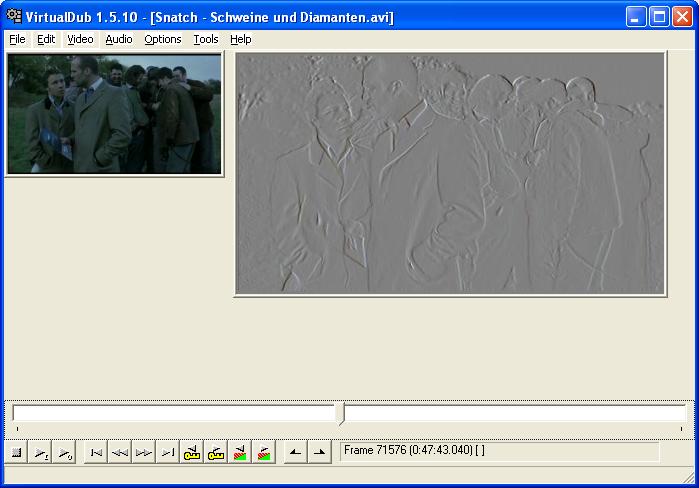699x488 pixels.
Task: Play the input video preview
Action: pos(41,452)
